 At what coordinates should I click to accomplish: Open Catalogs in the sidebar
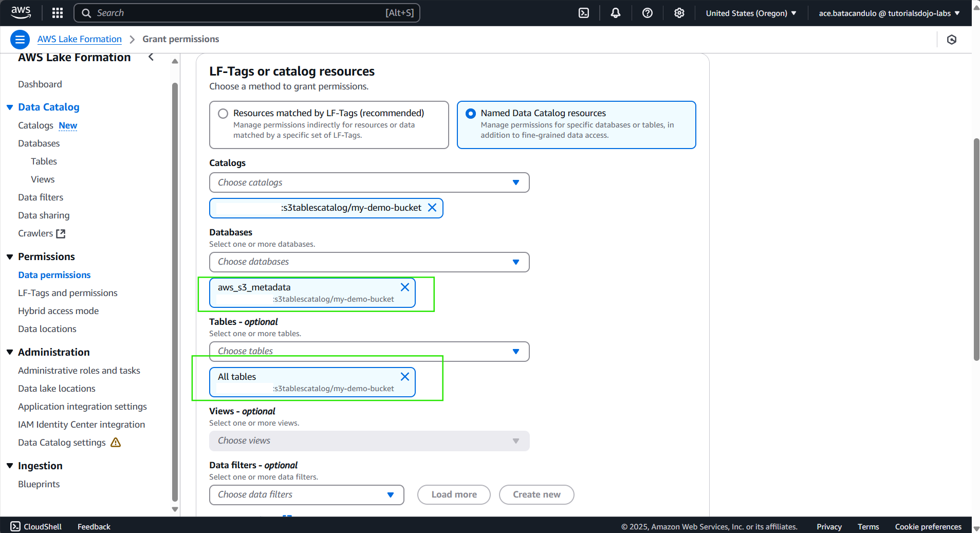(35, 125)
